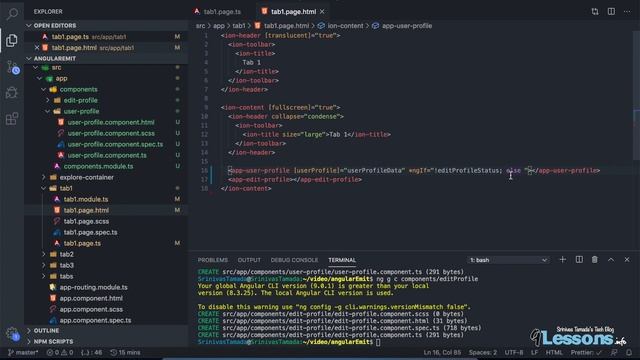
Task: Open the Source Control view
Action: tap(12, 67)
